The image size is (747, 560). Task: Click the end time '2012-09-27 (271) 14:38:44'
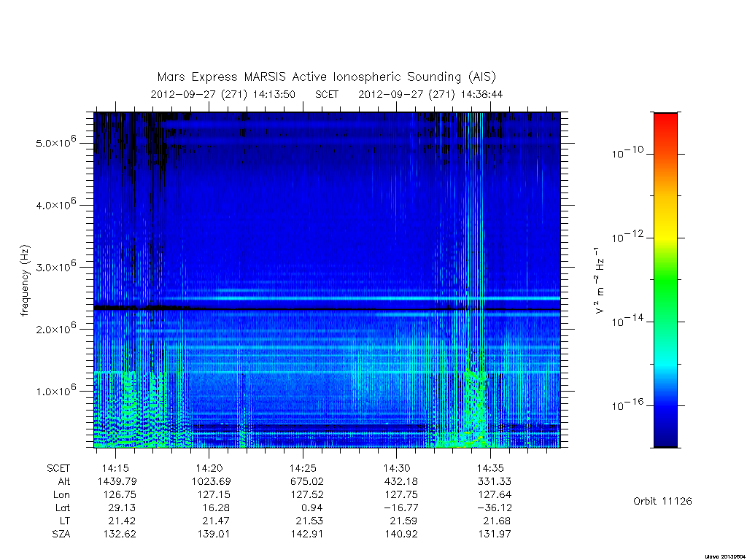[x=430, y=94]
